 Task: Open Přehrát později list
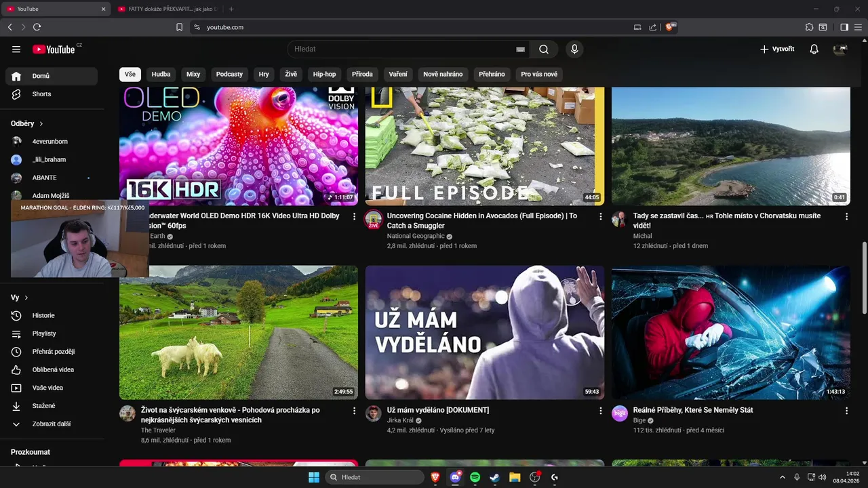[52, 352]
